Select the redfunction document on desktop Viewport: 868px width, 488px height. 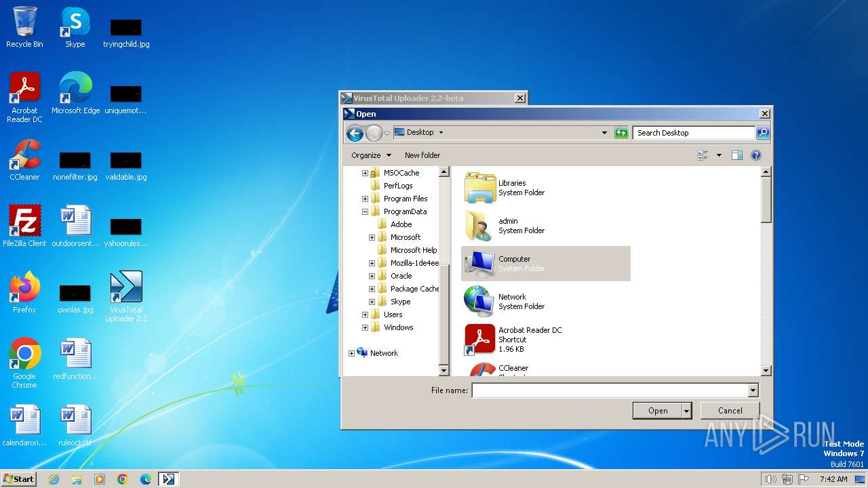click(x=75, y=359)
